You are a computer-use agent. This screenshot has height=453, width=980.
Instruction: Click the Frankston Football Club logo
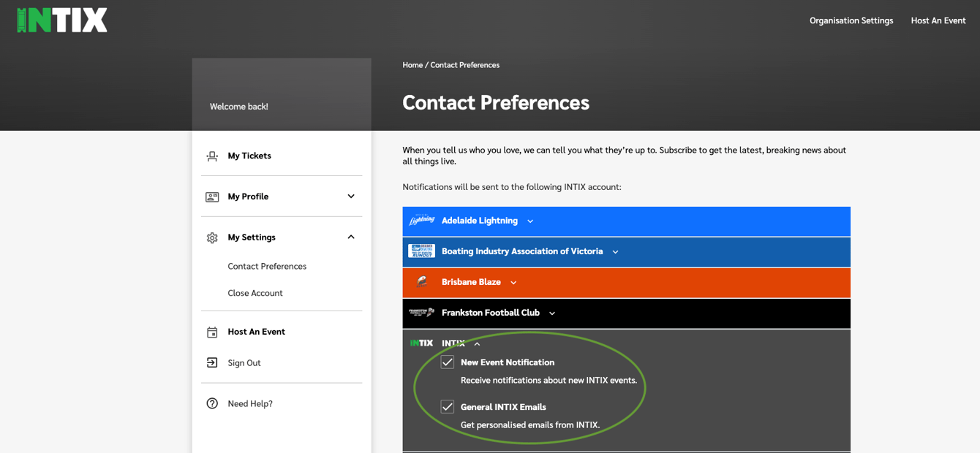(x=422, y=313)
